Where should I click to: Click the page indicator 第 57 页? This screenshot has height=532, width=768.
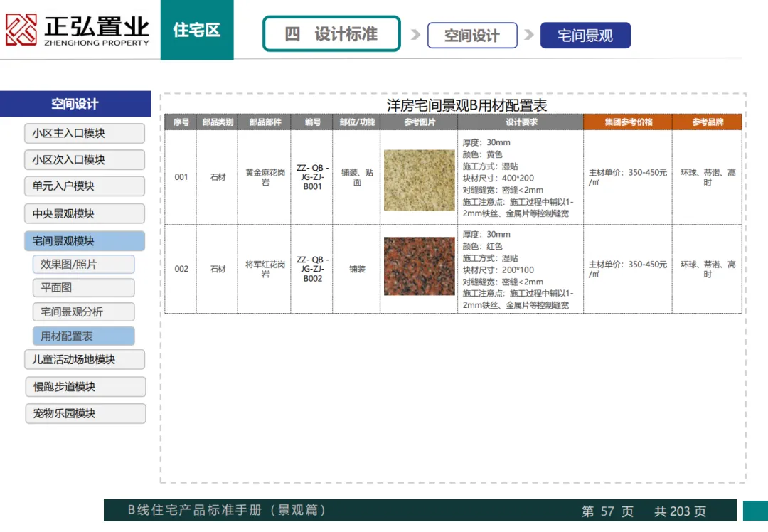(x=607, y=511)
